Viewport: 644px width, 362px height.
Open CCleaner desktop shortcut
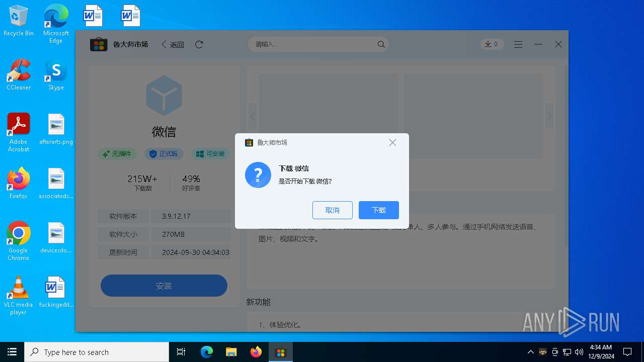click(x=19, y=75)
